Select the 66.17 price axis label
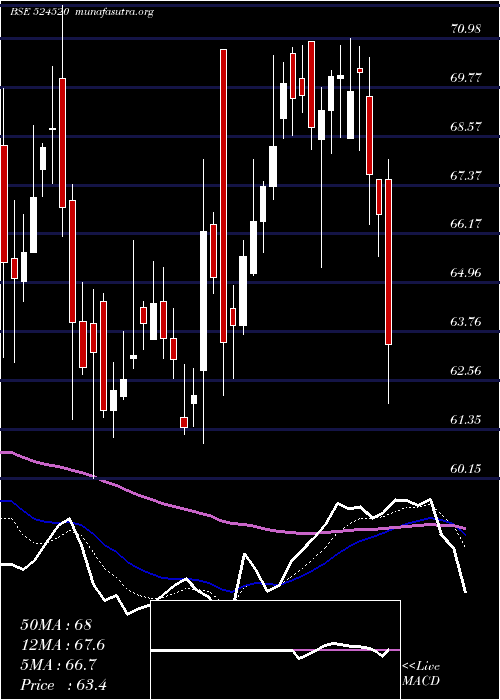 [466, 224]
